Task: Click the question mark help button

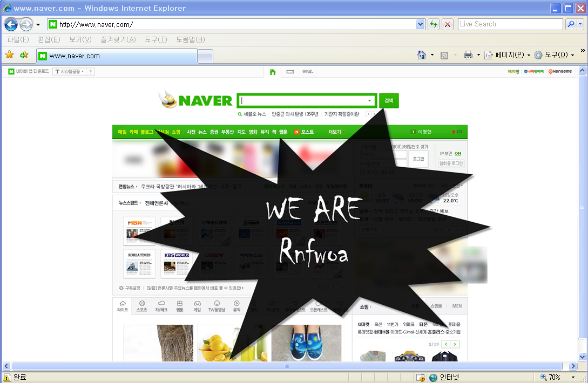Action: tap(90, 72)
